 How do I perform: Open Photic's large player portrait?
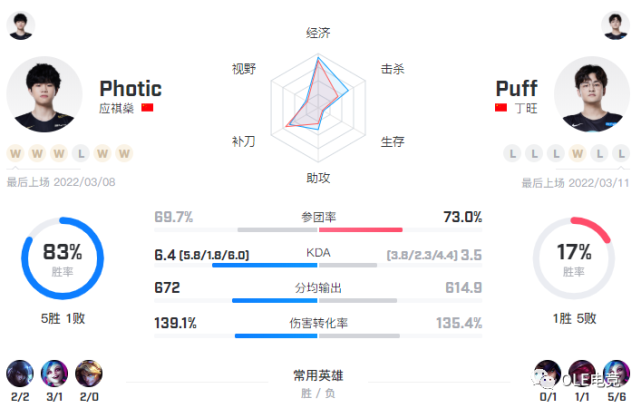(44, 94)
